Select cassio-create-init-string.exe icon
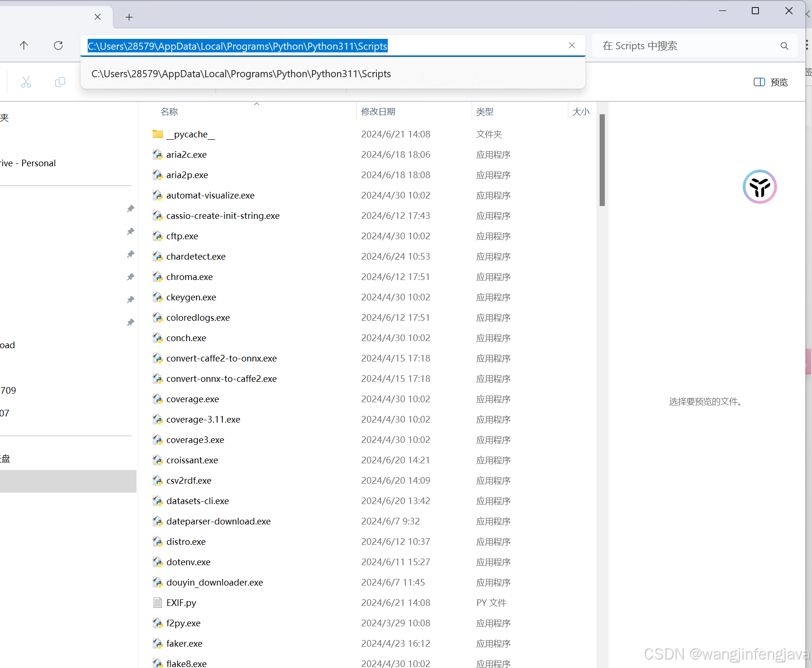 (158, 216)
